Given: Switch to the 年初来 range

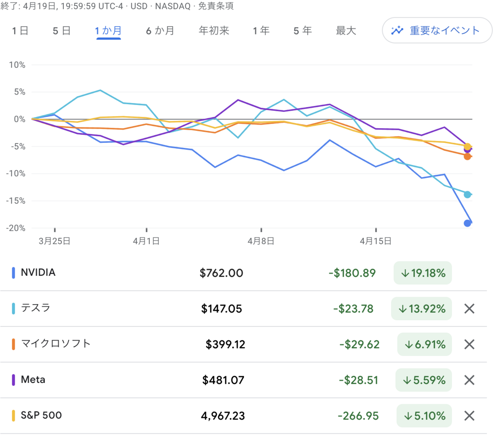Looking at the screenshot, I should (x=214, y=31).
